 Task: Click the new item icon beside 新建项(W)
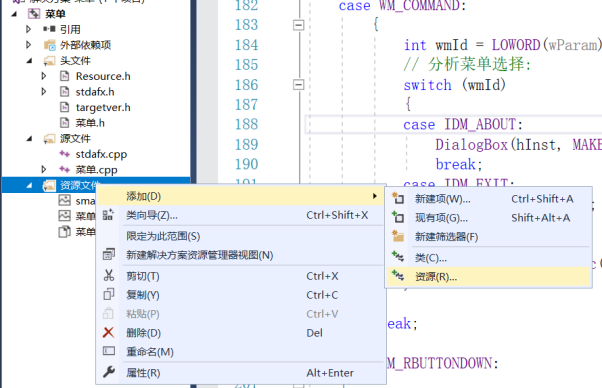[398, 198]
